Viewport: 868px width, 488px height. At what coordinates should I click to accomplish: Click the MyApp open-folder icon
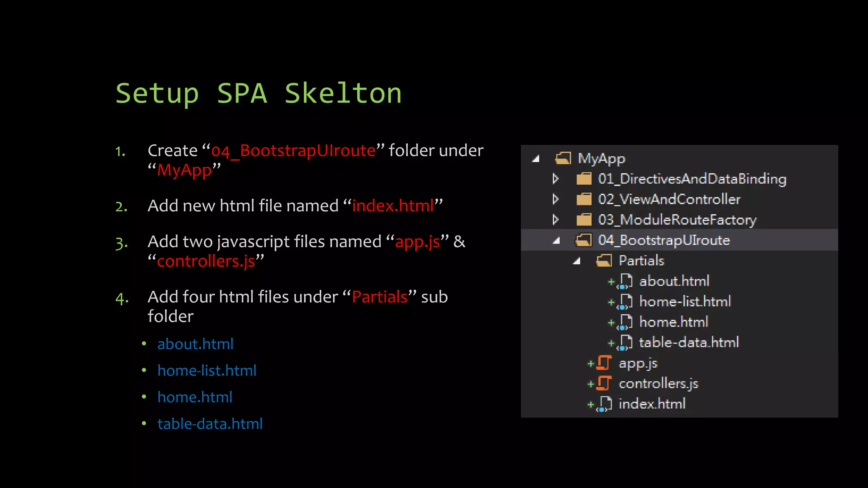pyautogui.click(x=563, y=158)
